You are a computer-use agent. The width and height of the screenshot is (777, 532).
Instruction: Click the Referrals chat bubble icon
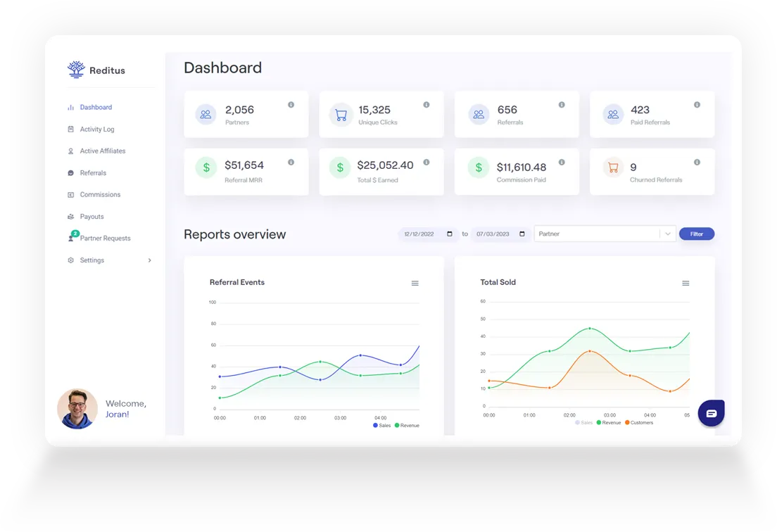coord(70,173)
